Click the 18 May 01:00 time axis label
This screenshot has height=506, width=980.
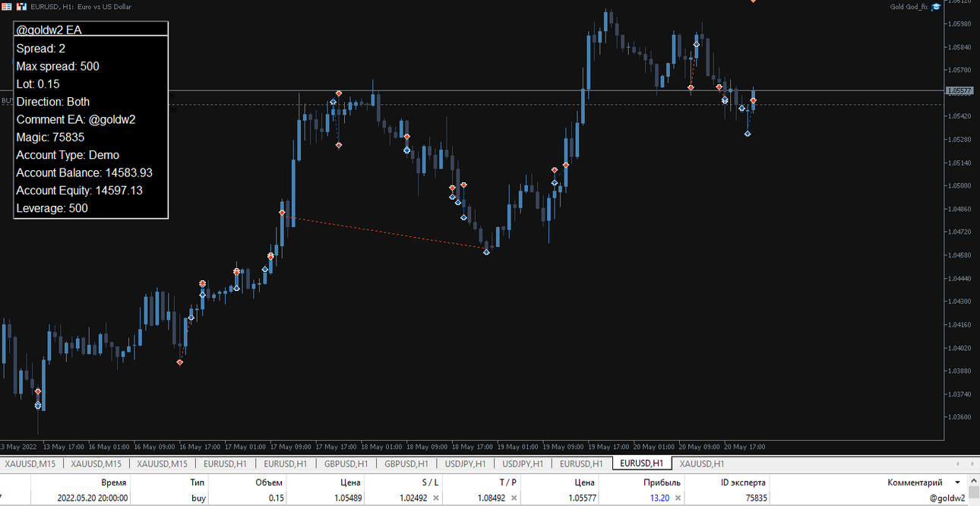(x=383, y=447)
